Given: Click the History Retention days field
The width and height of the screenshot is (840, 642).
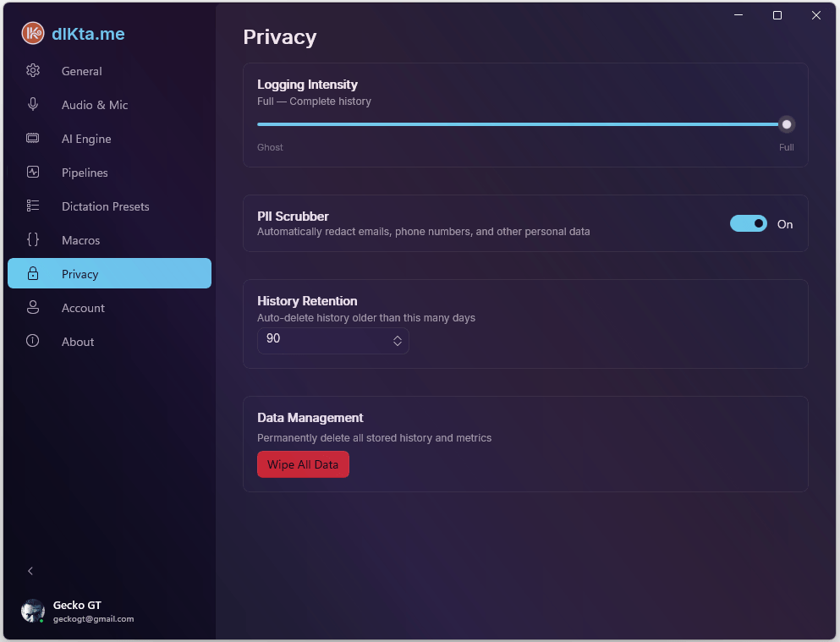Looking at the screenshot, I should [x=332, y=340].
